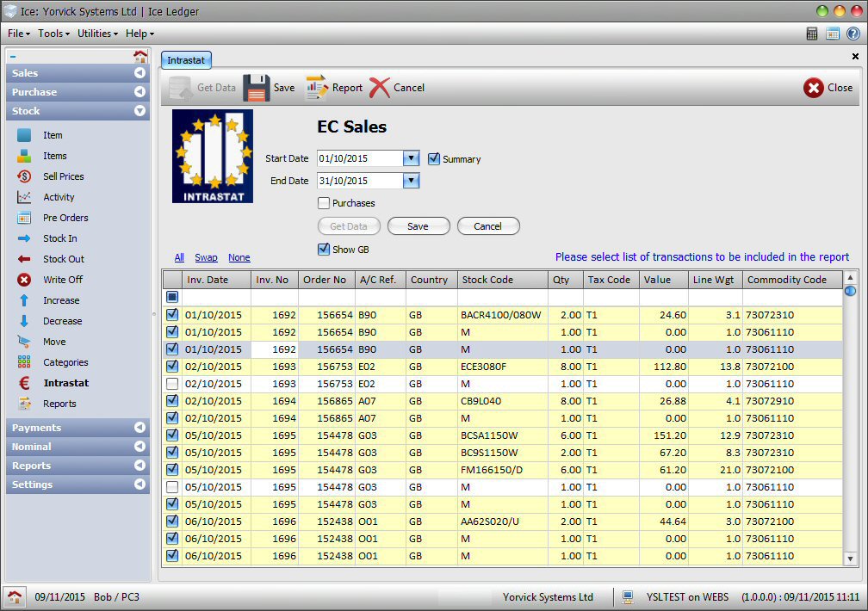
Task: Click the None selection link
Action: point(239,257)
